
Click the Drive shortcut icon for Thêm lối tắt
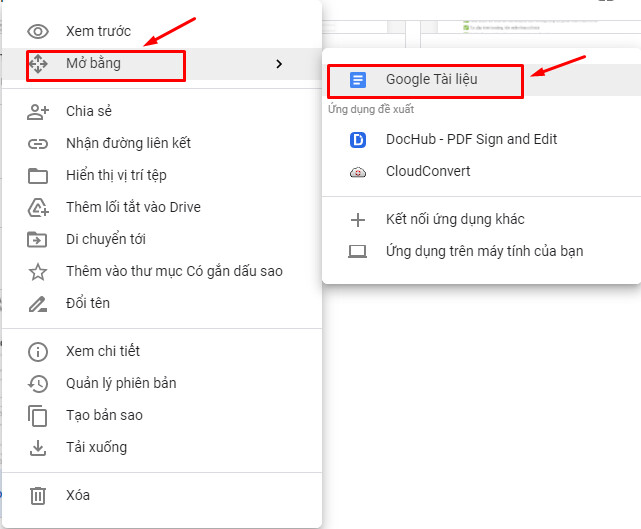tap(38, 207)
